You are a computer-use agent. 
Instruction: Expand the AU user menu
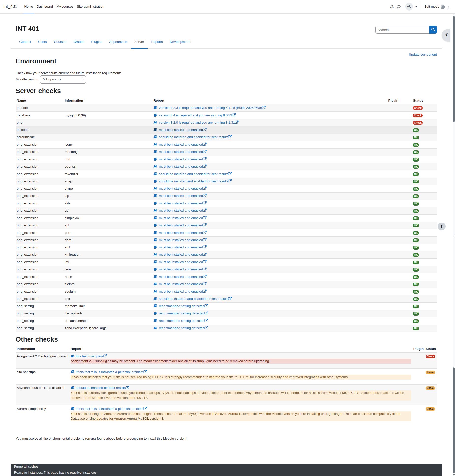411,7
